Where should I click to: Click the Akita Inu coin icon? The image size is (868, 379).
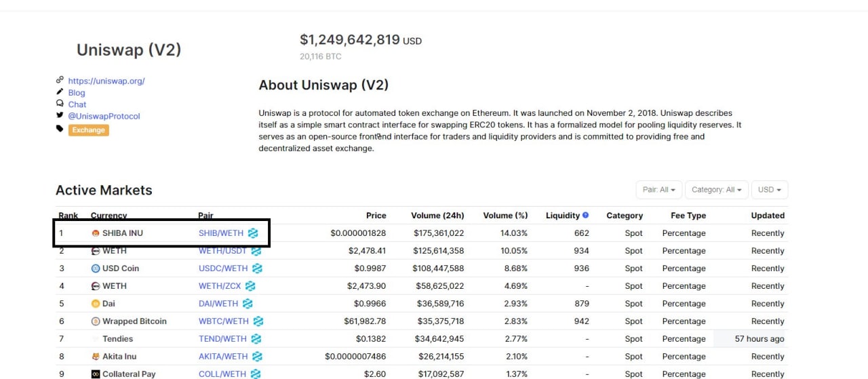(96, 357)
